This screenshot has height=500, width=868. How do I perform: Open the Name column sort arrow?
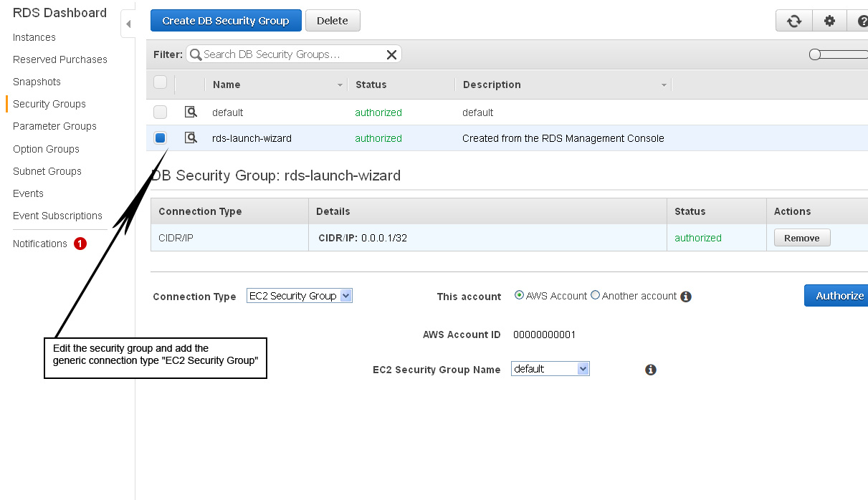[340, 85]
